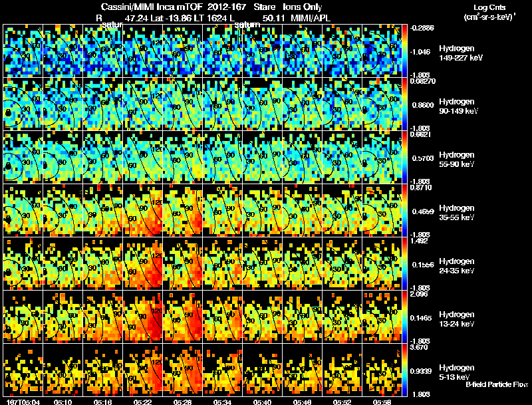Select the Hydrogen 24-35 keV row label
The width and height of the screenshot is (532, 405).
pyautogui.click(x=457, y=266)
